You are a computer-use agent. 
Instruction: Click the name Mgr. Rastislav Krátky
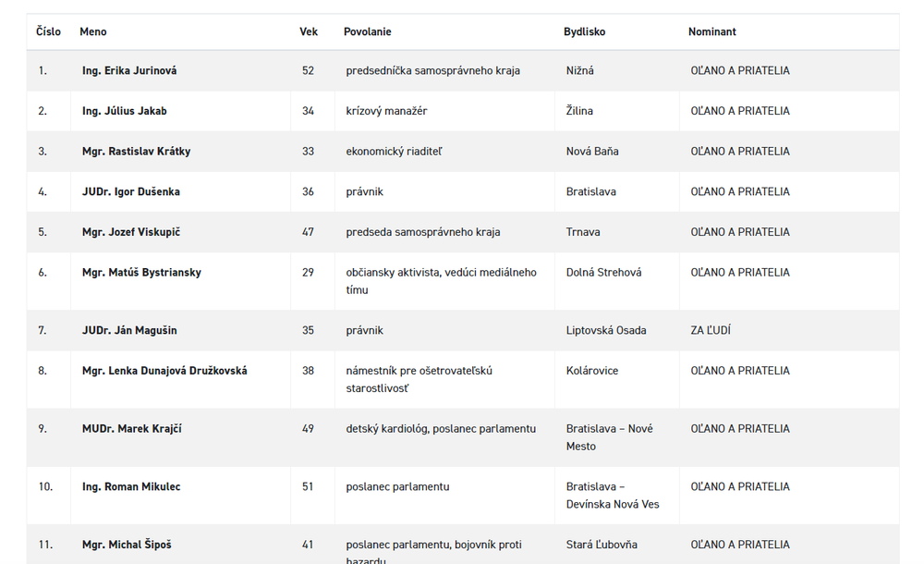point(136,152)
